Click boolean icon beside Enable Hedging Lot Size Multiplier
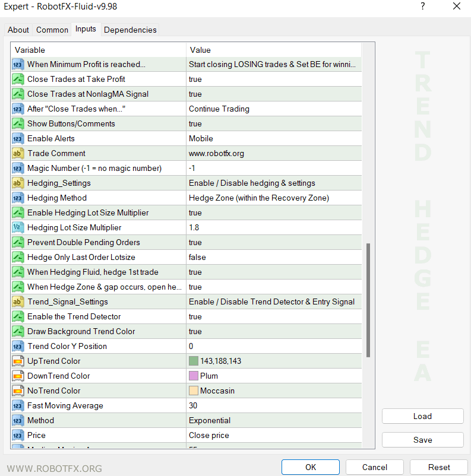The image size is (471, 476). (x=18, y=213)
